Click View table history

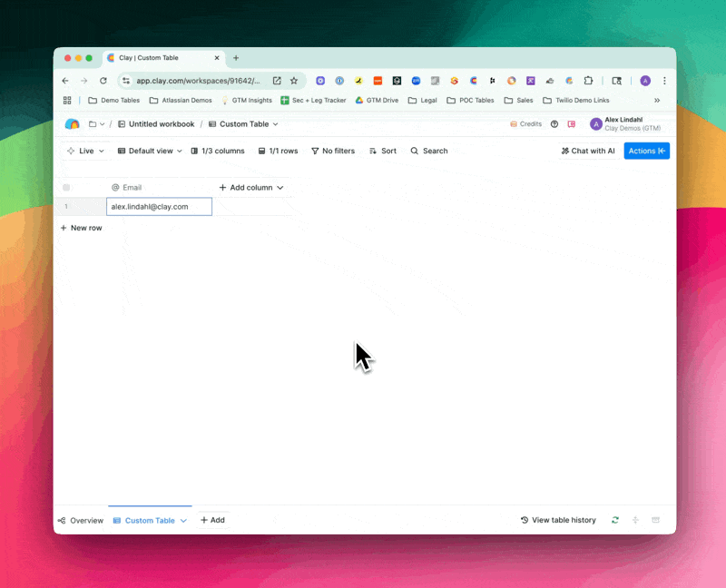558,520
